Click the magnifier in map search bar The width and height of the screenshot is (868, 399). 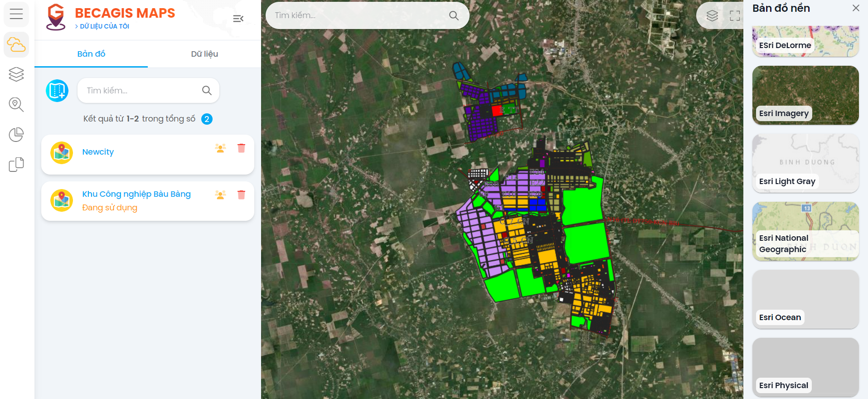(454, 15)
